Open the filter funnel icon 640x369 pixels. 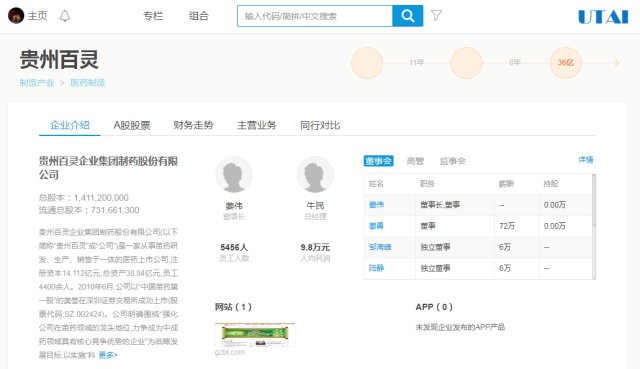click(436, 16)
